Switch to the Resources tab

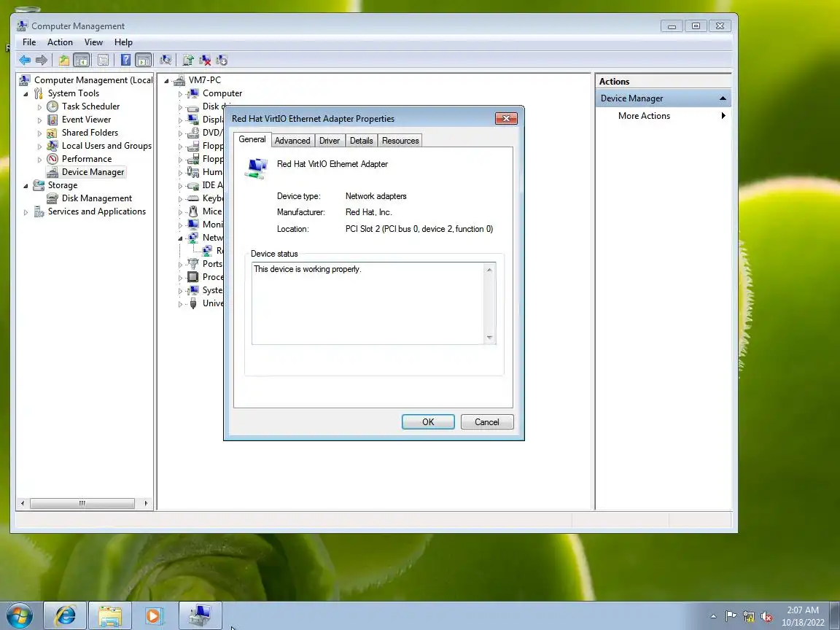point(400,140)
